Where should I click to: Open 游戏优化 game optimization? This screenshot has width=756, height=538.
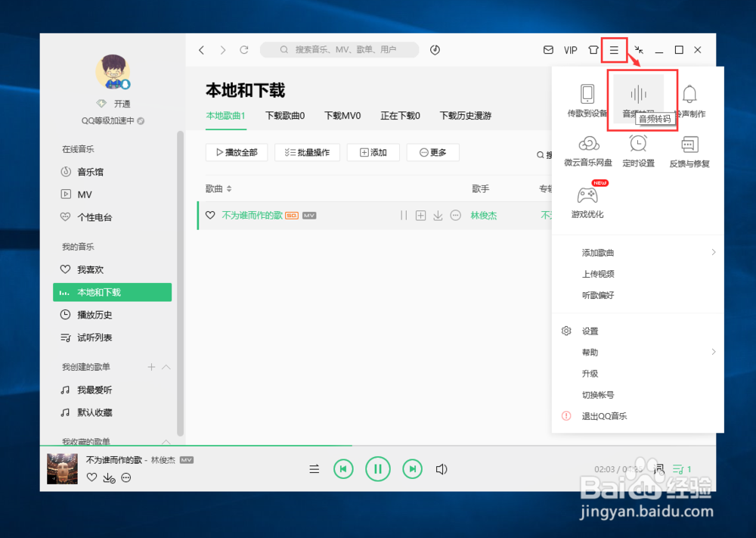587,202
